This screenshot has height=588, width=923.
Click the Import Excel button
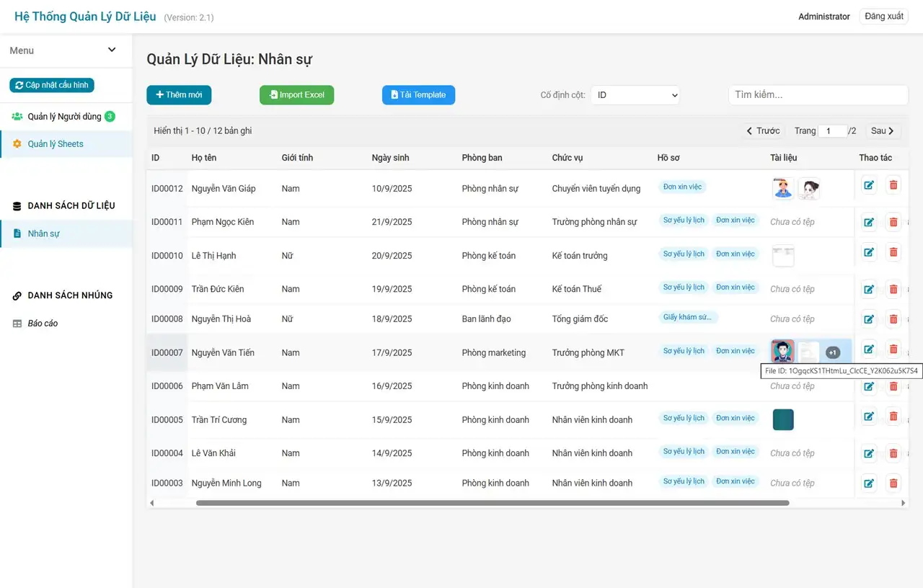(x=296, y=95)
